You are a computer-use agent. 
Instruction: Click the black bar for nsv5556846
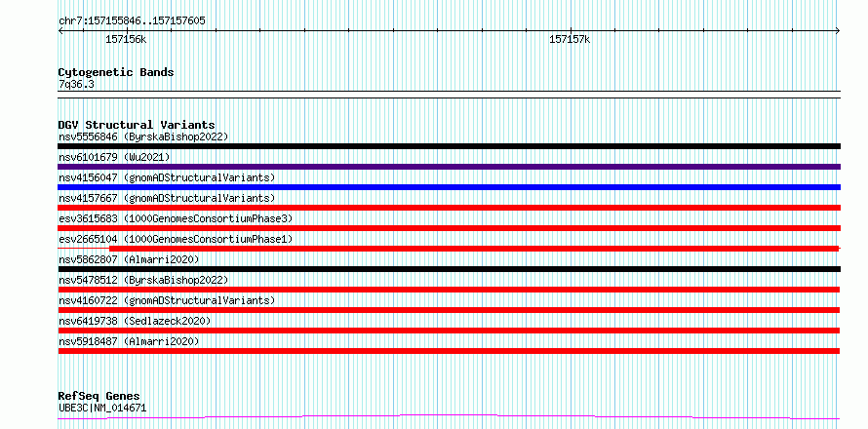pos(449,146)
